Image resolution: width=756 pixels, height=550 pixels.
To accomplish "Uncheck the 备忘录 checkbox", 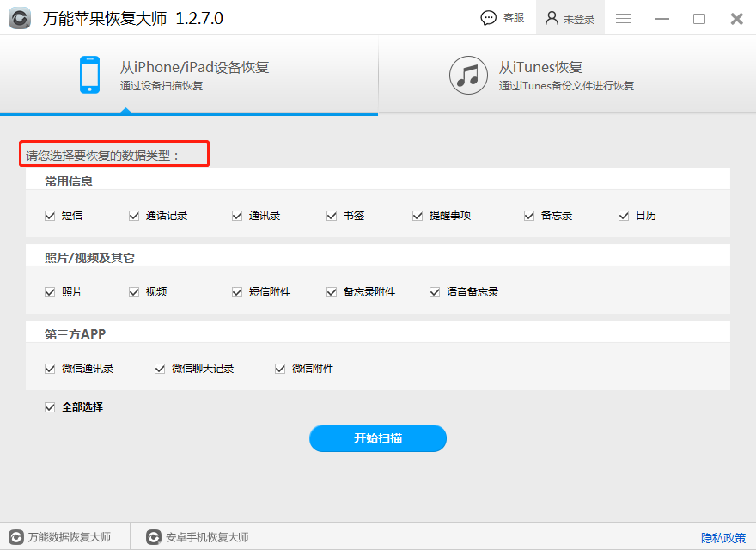I will [529, 216].
